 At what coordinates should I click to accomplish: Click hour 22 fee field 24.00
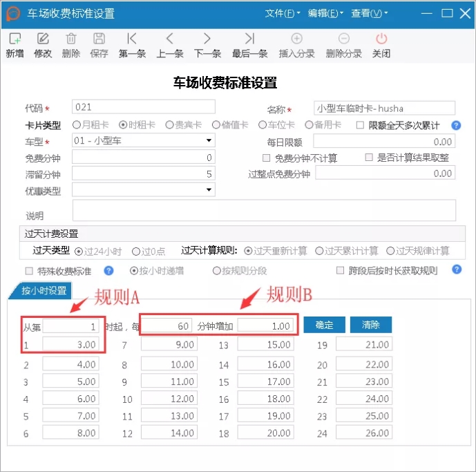pyautogui.click(x=364, y=398)
